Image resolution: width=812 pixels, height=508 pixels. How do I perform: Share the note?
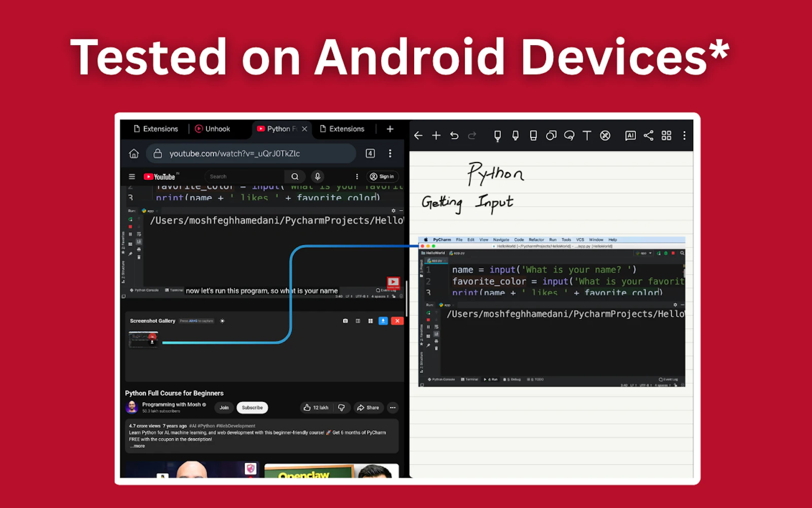(x=649, y=136)
